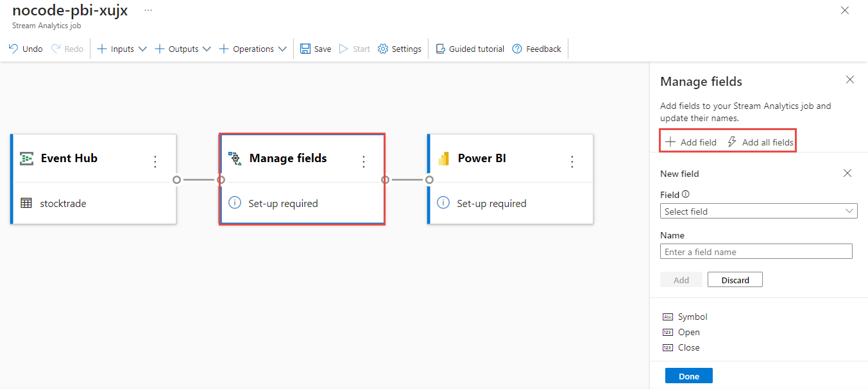Viewport: 868px width, 389px height.
Task: Click the blue Done button
Action: [x=688, y=376]
